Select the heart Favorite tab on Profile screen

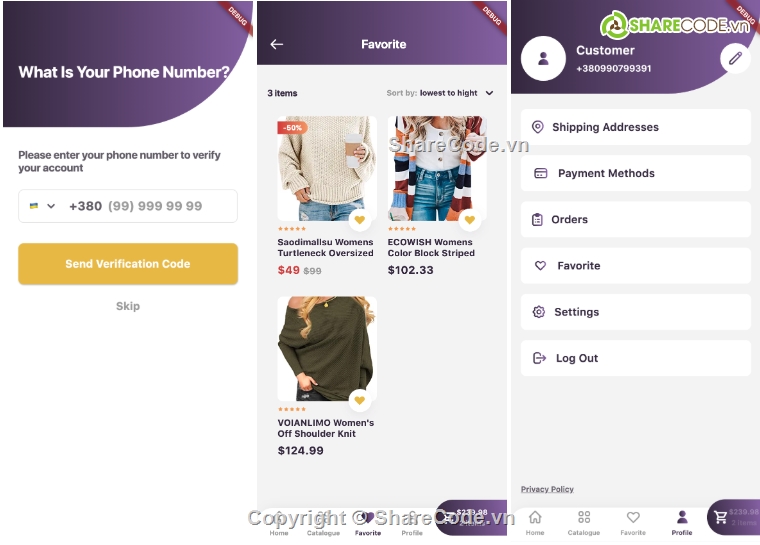coord(633,523)
